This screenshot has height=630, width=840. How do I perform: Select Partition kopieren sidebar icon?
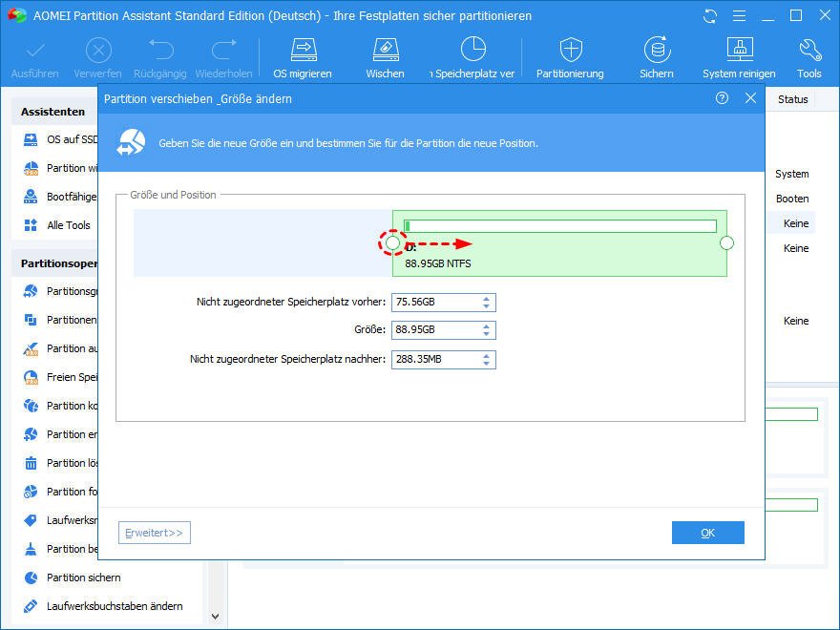(31, 406)
